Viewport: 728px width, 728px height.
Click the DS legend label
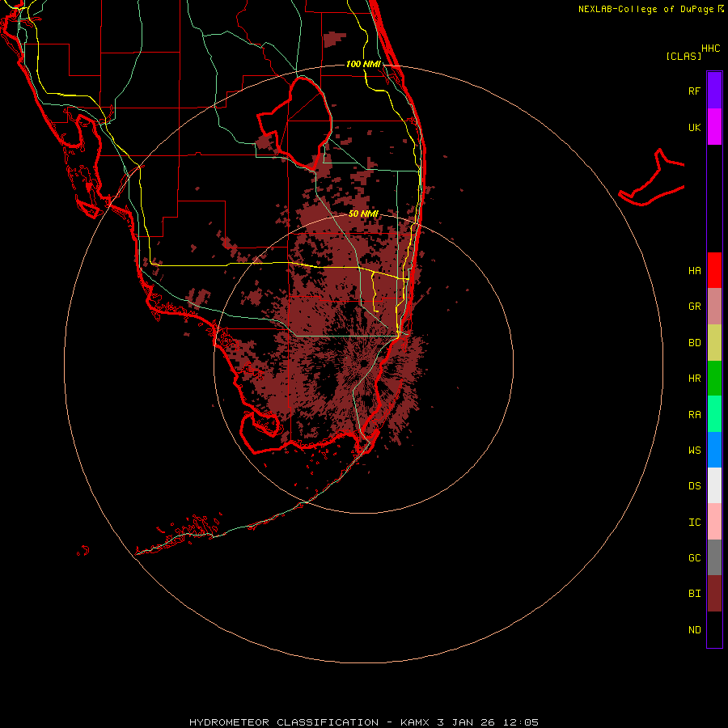[x=694, y=486]
